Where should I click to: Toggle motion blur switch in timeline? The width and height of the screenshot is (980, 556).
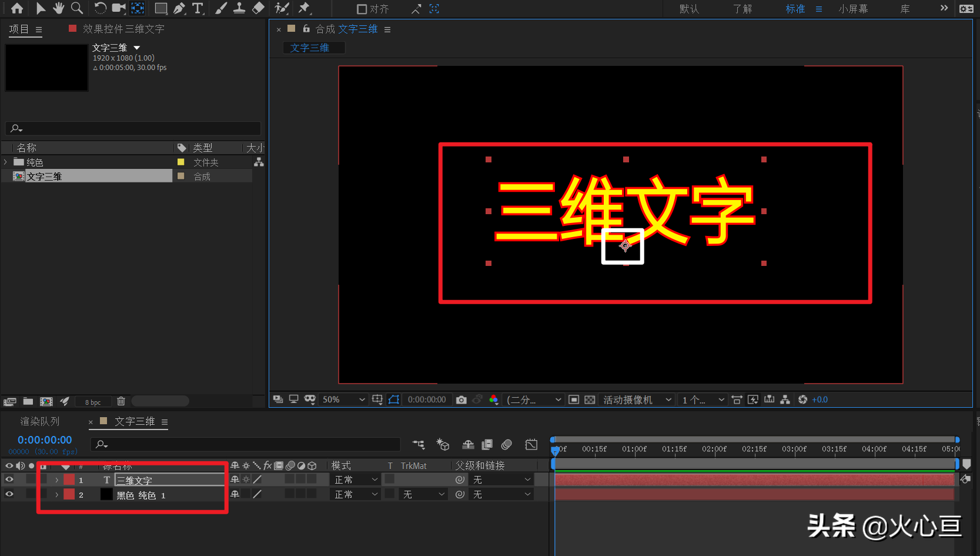tap(507, 445)
